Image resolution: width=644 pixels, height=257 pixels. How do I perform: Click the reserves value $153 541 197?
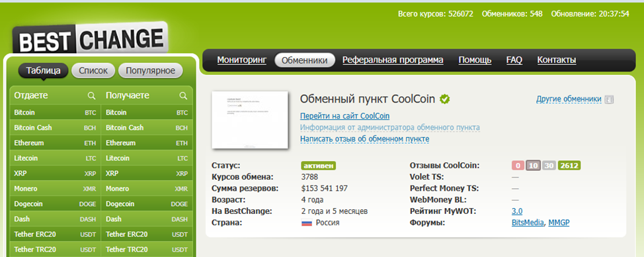[325, 188]
